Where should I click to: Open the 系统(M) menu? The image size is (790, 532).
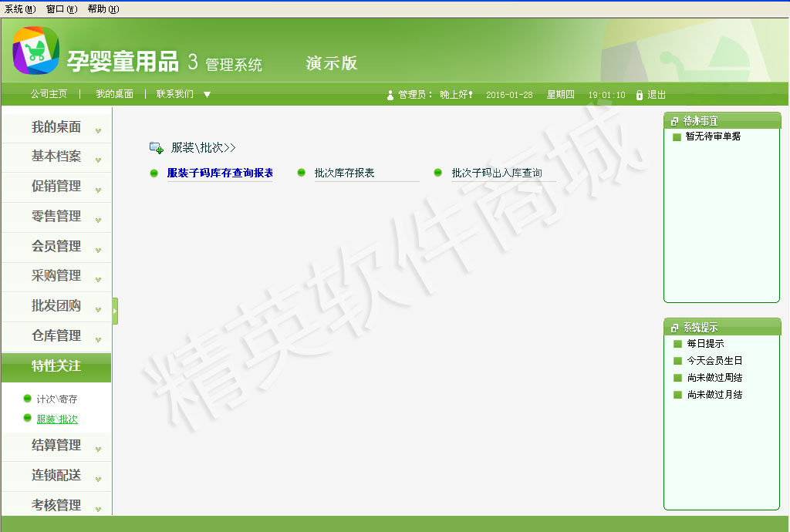(20, 9)
